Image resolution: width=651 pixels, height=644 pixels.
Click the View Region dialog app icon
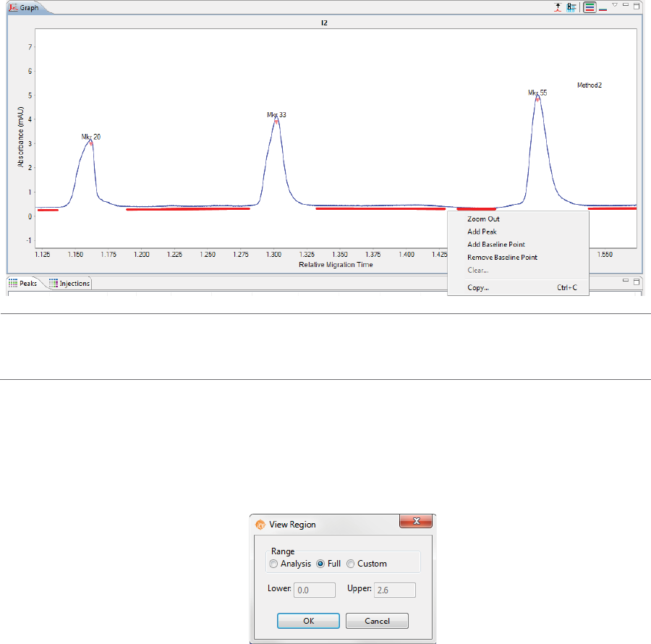pos(260,525)
